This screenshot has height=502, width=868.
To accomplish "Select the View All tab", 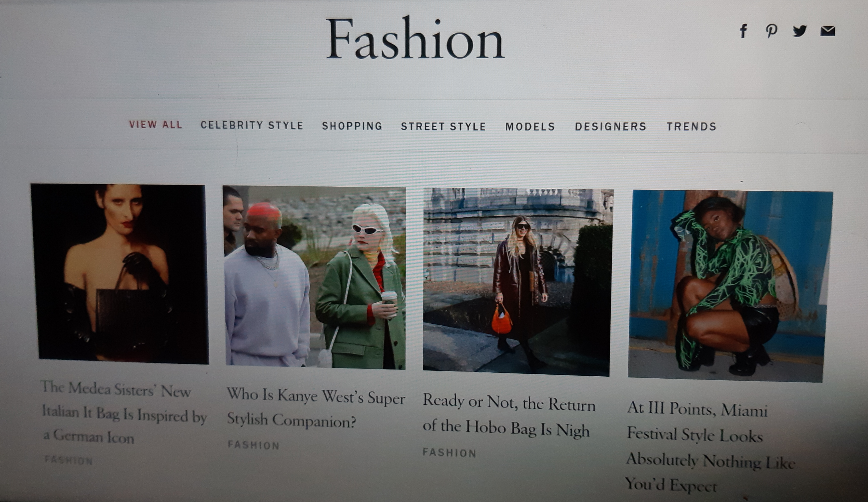I will coord(155,125).
